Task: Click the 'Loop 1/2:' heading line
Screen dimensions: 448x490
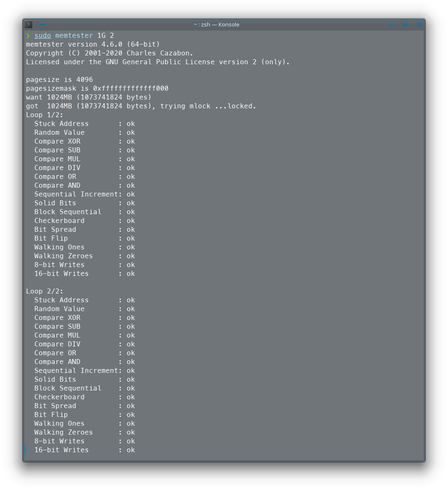Action: coord(44,115)
